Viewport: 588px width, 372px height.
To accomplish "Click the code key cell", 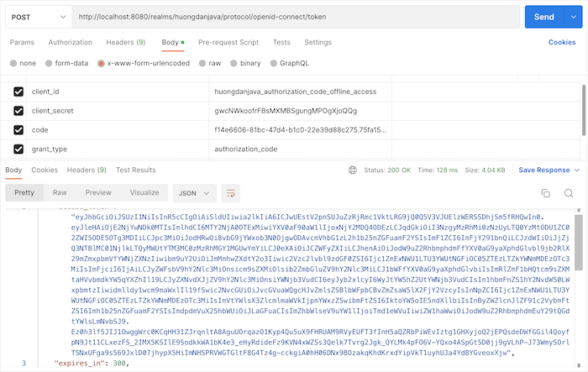I will [x=118, y=130].
